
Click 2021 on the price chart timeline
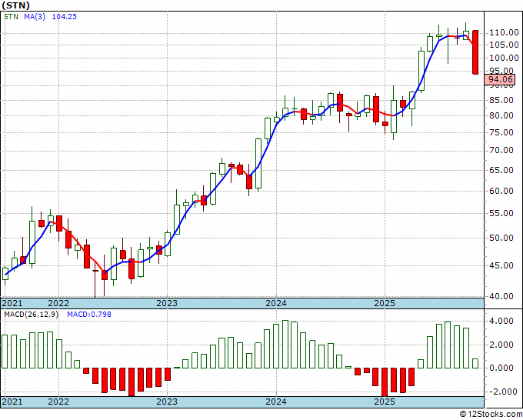[12, 303]
